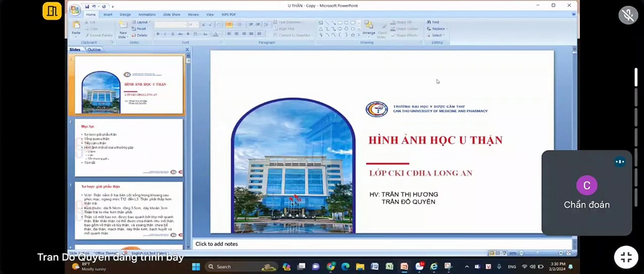
Task: Switch to the Outline pane tab
Action: 94,49
